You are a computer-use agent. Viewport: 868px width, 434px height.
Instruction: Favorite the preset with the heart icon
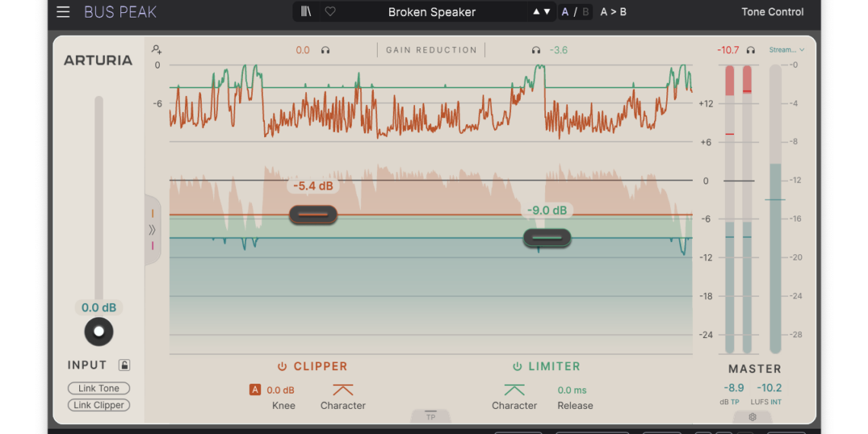coord(330,11)
